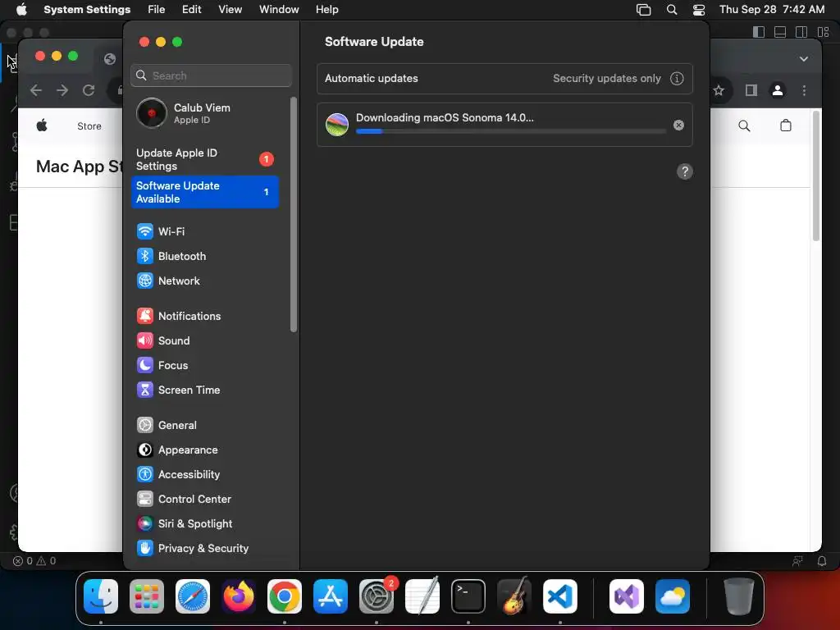
Task: Open App Store from the Dock
Action: point(331,596)
